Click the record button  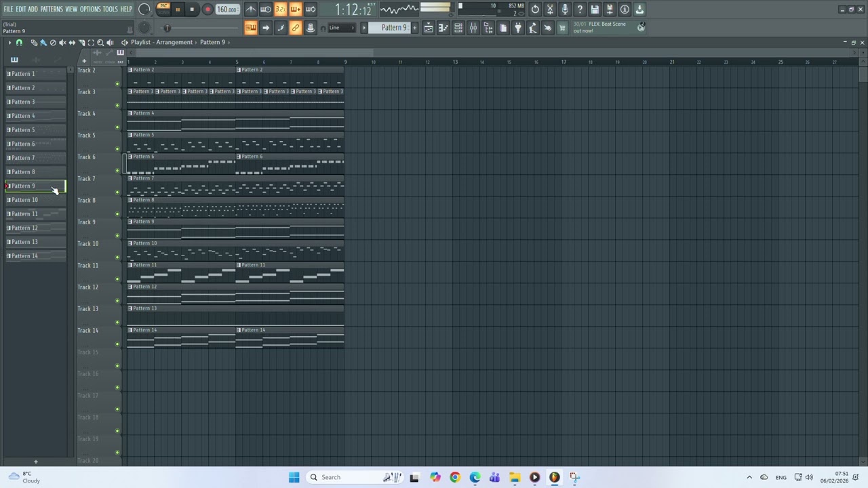(208, 9)
